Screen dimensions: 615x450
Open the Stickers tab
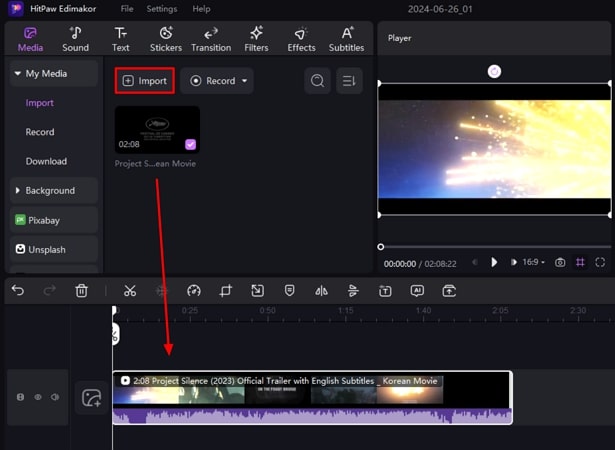[x=166, y=39]
